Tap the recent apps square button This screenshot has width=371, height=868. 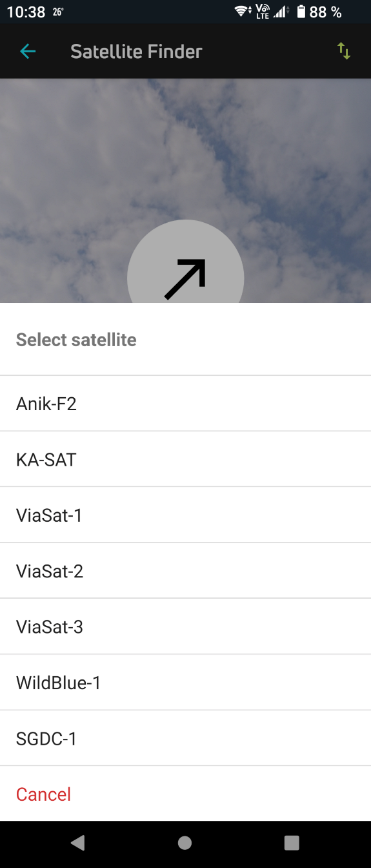[x=292, y=842]
